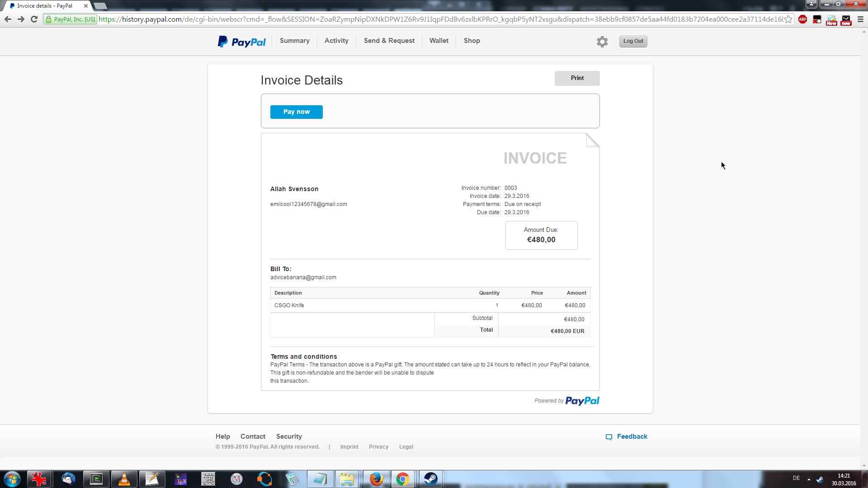Open the Activity tab
The height and width of the screenshot is (488, 868).
point(336,41)
